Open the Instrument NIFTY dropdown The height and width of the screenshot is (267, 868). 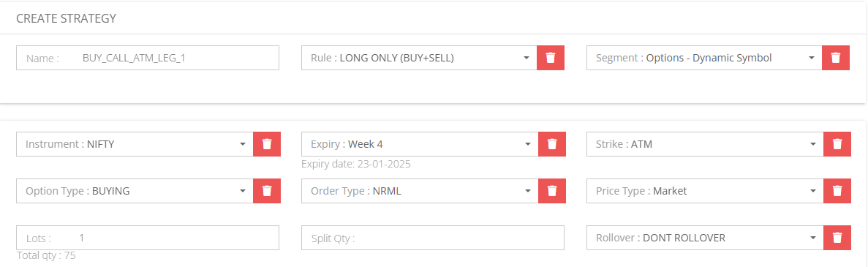click(135, 144)
